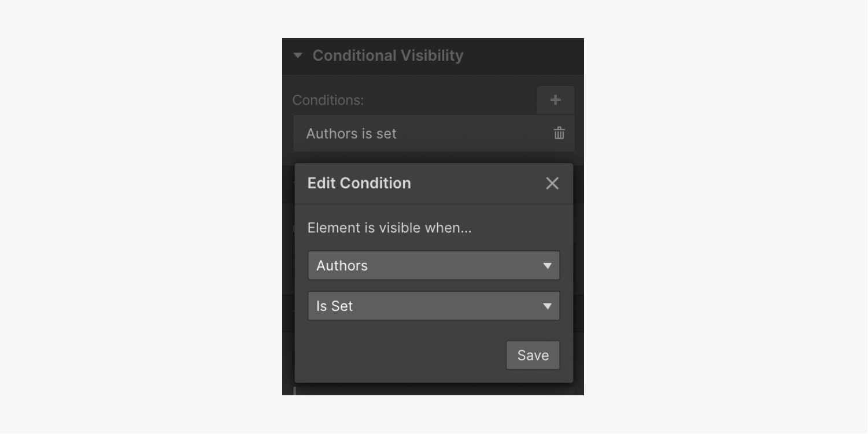Viewport: 868px width, 434px height.
Task: Click Authors is set text in conditions list
Action: pos(351,133)
